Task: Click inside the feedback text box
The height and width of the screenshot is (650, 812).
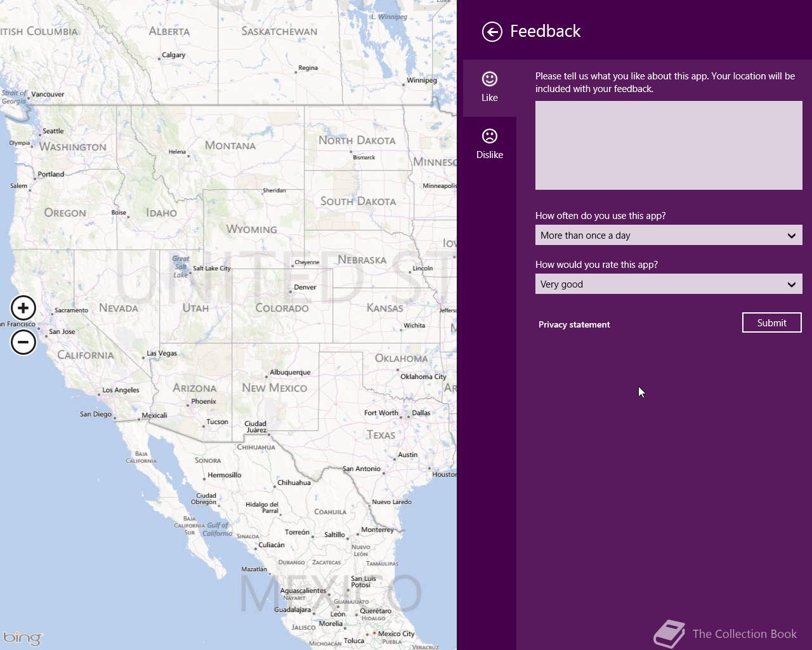Action: click(669, 145)
